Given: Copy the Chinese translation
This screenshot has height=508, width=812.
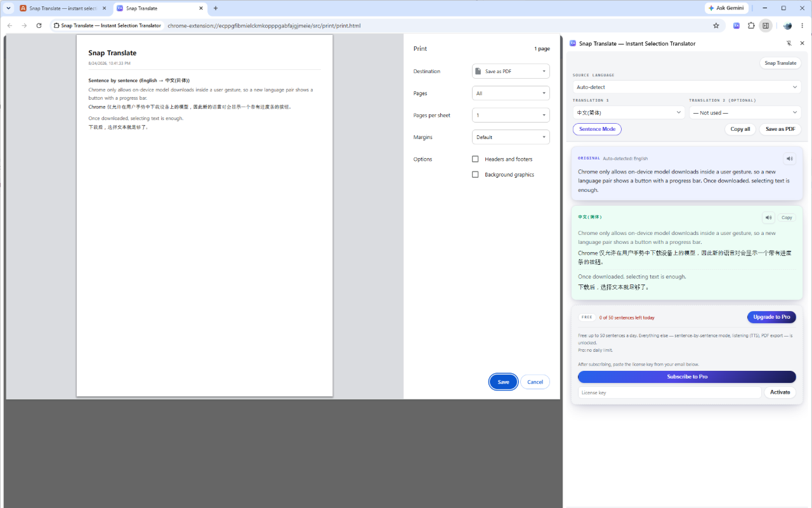Looking at the screenshot, I should 787,217.
